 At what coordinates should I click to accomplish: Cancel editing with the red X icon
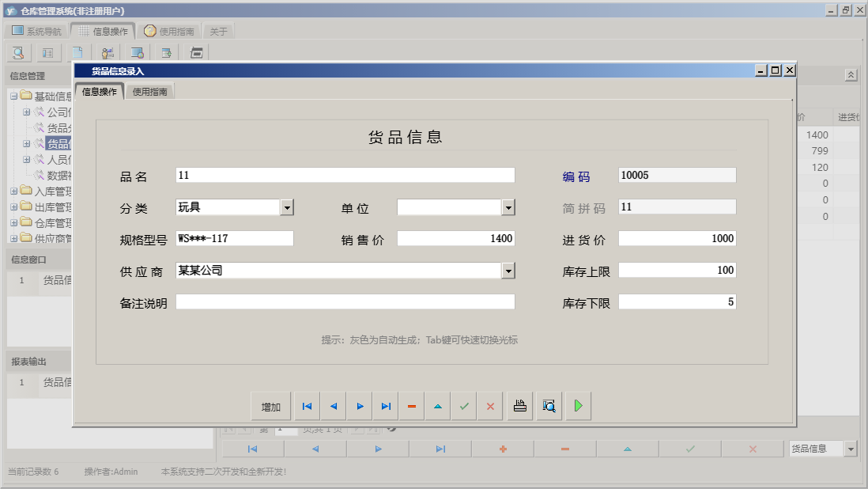[x=490, y=405]
